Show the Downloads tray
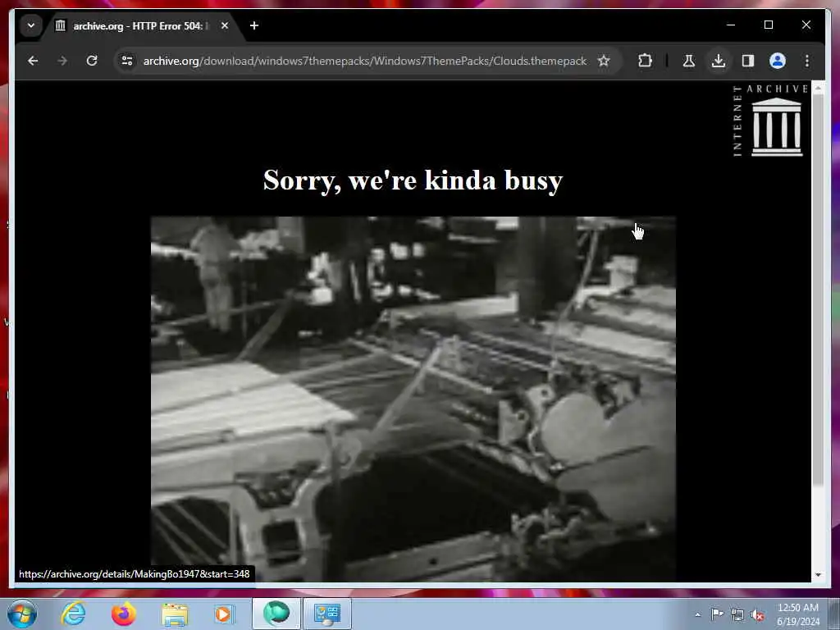Image resolution: width=840 pixels, height=630 pixels. [x=719, y=61]
